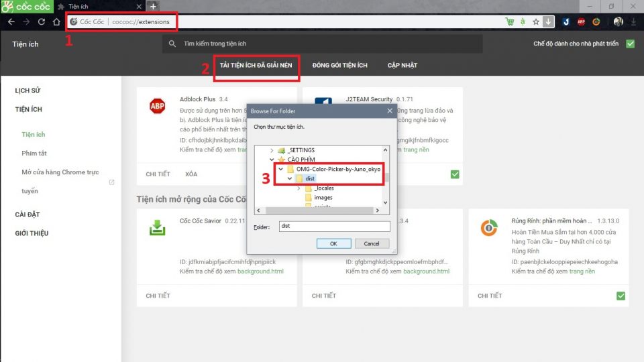
Task: Select Tiện ích sub-item in sidebar
Action: pos(34,135)
